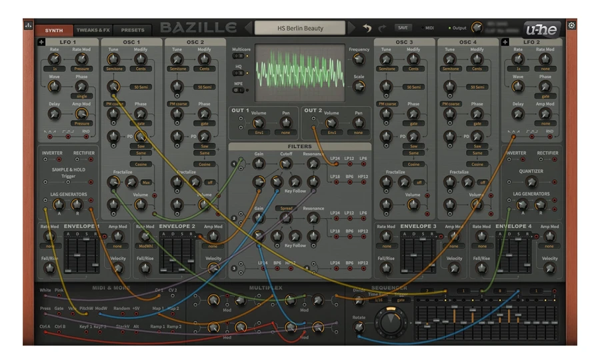Click the OUT 2 Pan knob
Screen dimensions: 600x364
coord(359,123)
